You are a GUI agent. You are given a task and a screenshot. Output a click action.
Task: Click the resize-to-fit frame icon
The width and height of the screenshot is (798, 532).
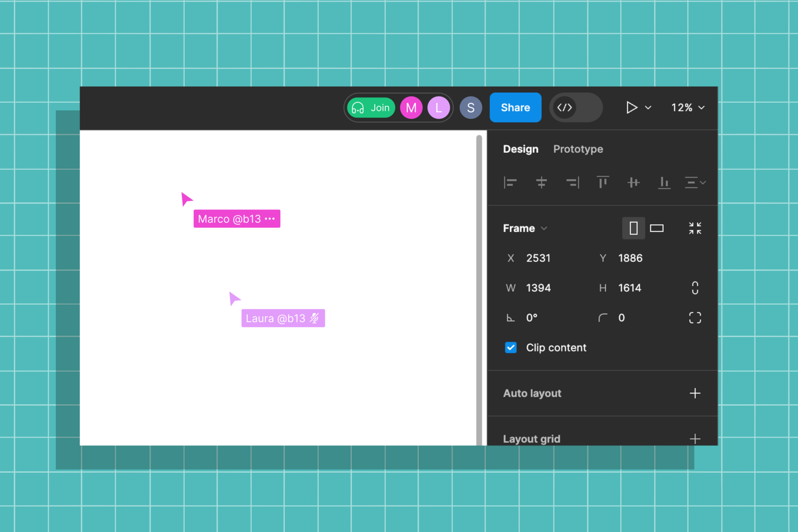coord(695,228)
